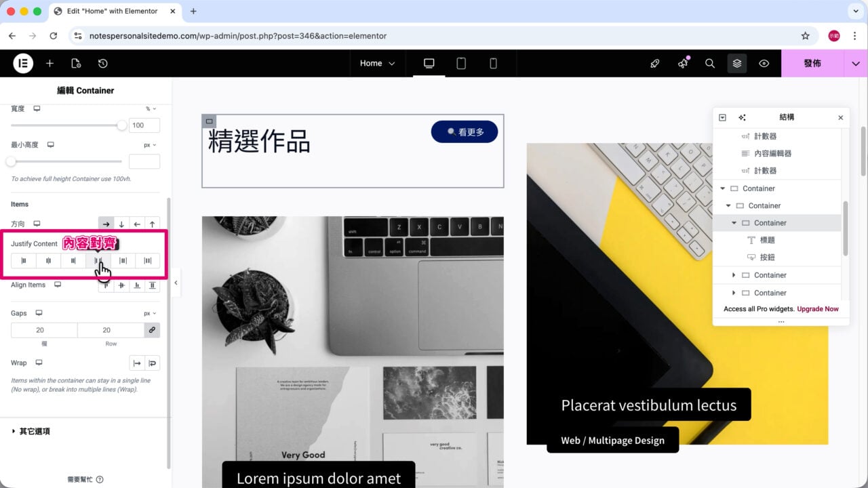Open responsive device icon beside Gaps
The height and width of the screenshot is (488, 868).
(x=39, y=313)
